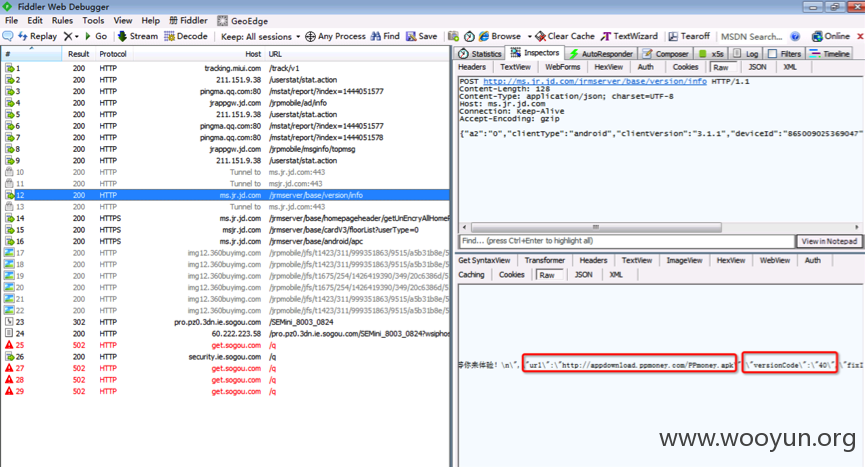Select session 4 /jrpmobile/ad/info

[x=225, y=103]
